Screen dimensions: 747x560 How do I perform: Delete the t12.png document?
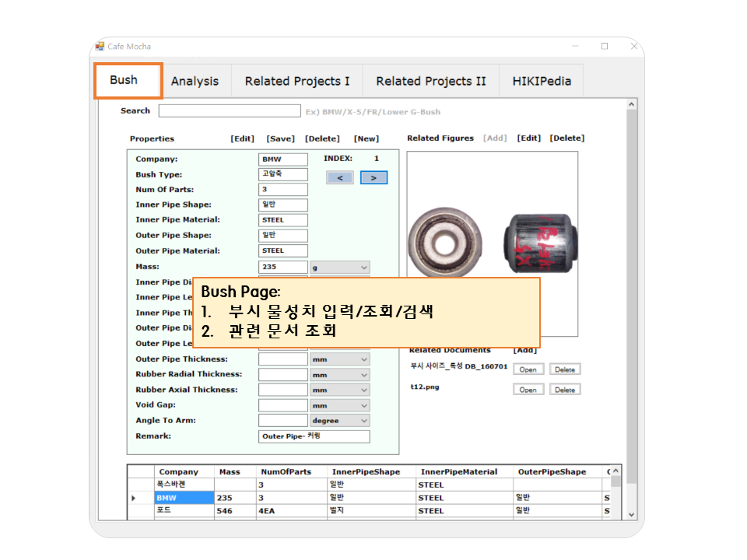[565, 390]
